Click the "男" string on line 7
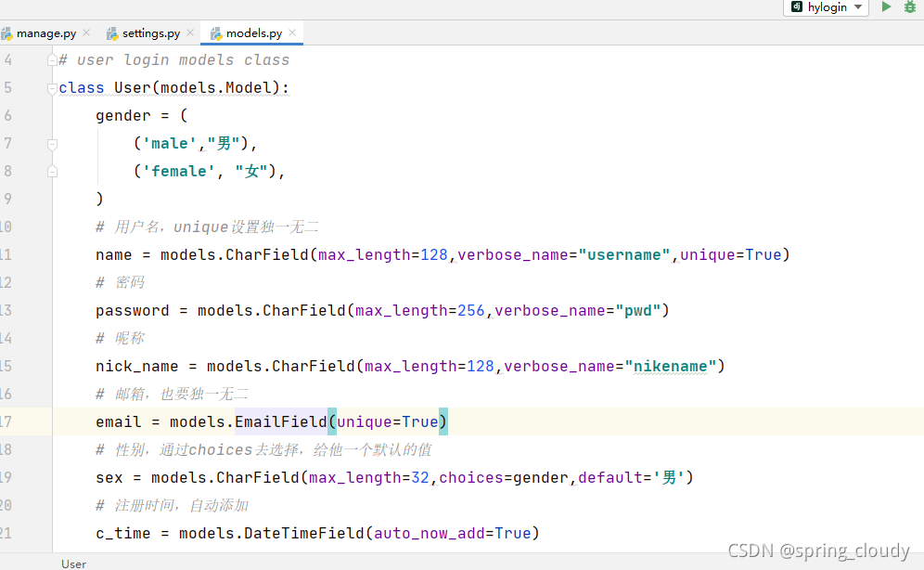This screenshot has width=924, height=570. click(x=224, y=143)
